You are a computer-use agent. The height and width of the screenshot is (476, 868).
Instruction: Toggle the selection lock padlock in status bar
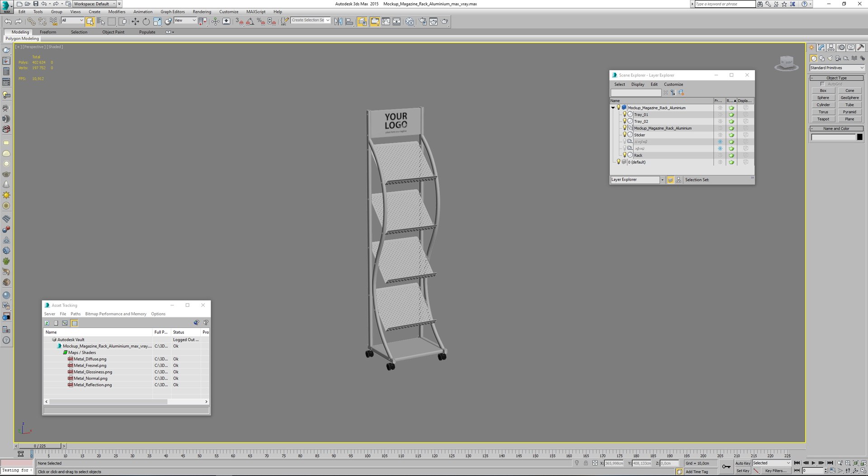(x=586, y=463)
